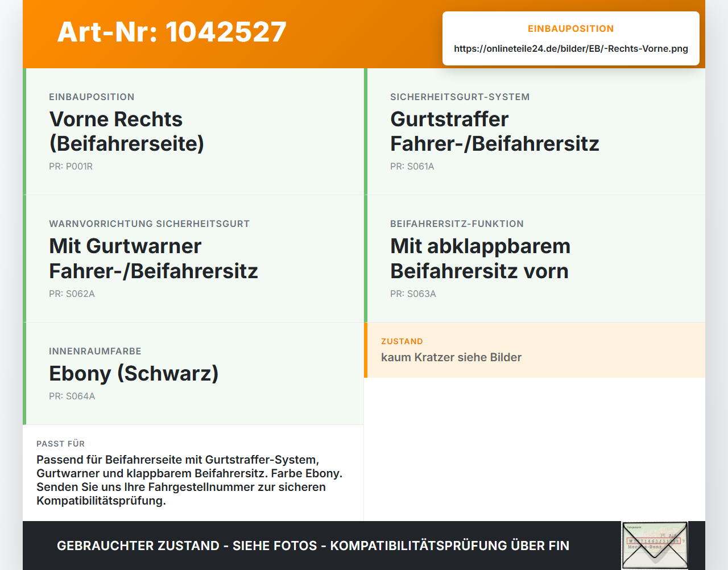728x570 pixels.
Task: Click the SICHERHEITSGURT-SYSTEM label
Action: (460, 97)
